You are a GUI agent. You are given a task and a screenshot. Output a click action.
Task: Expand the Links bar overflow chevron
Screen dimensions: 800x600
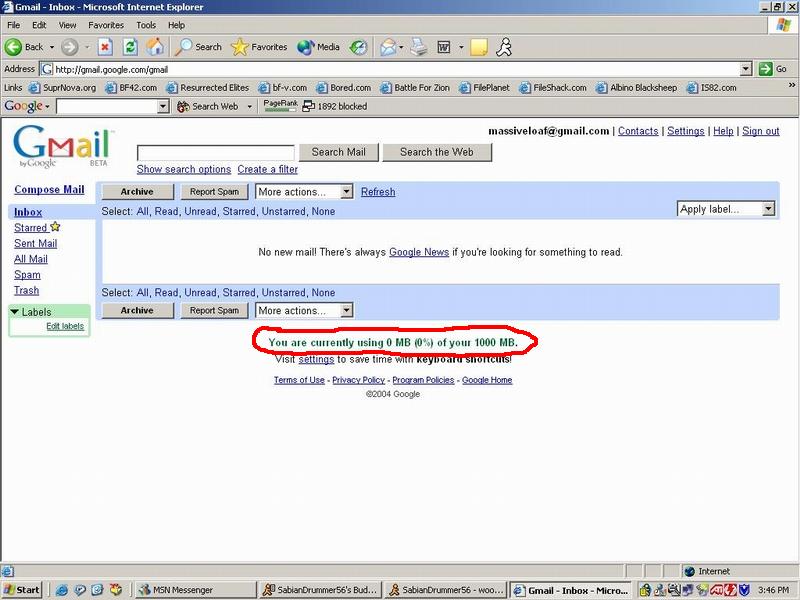coord(791,85)
